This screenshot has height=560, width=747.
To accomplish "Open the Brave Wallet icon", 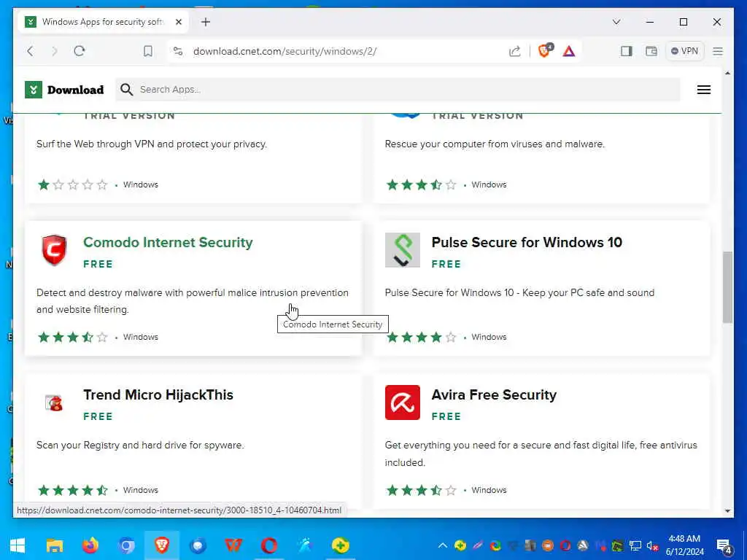I will click(x=651, y=51).
